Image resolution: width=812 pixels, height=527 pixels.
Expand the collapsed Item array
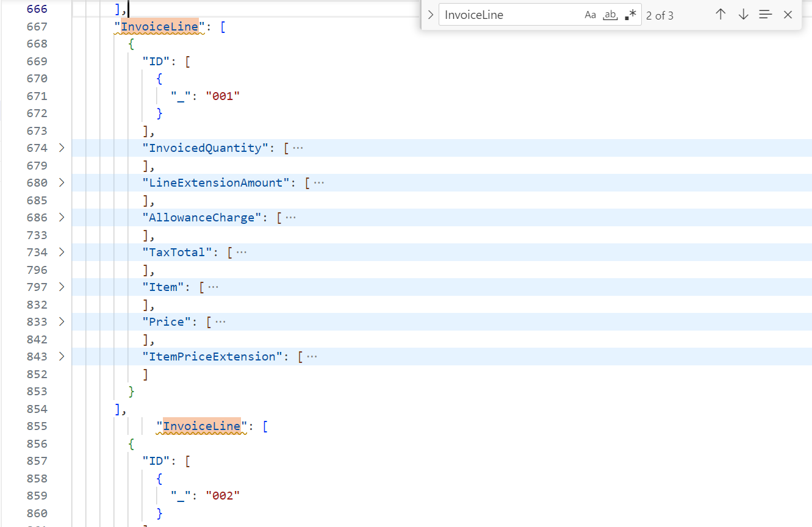pyautogui.click(x=62, y=287)
